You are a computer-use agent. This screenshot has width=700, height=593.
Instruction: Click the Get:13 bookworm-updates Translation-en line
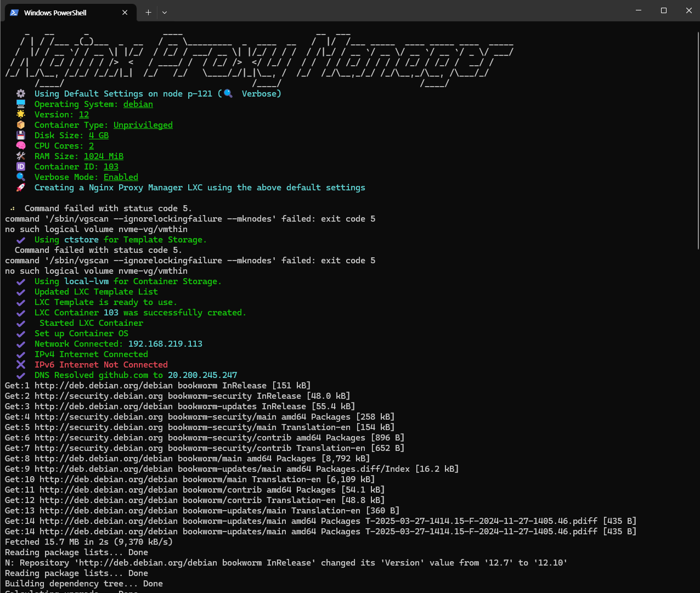coord(202,511)
